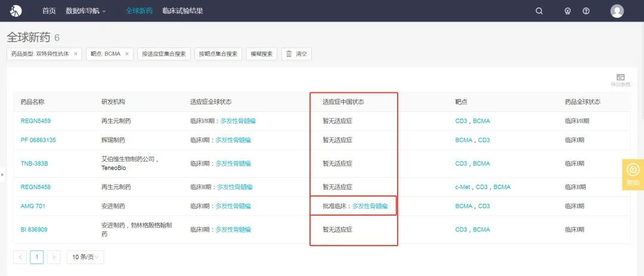Go to next page arrow
This screenshot has height=276, width=644.
click(x=54, y=257)
